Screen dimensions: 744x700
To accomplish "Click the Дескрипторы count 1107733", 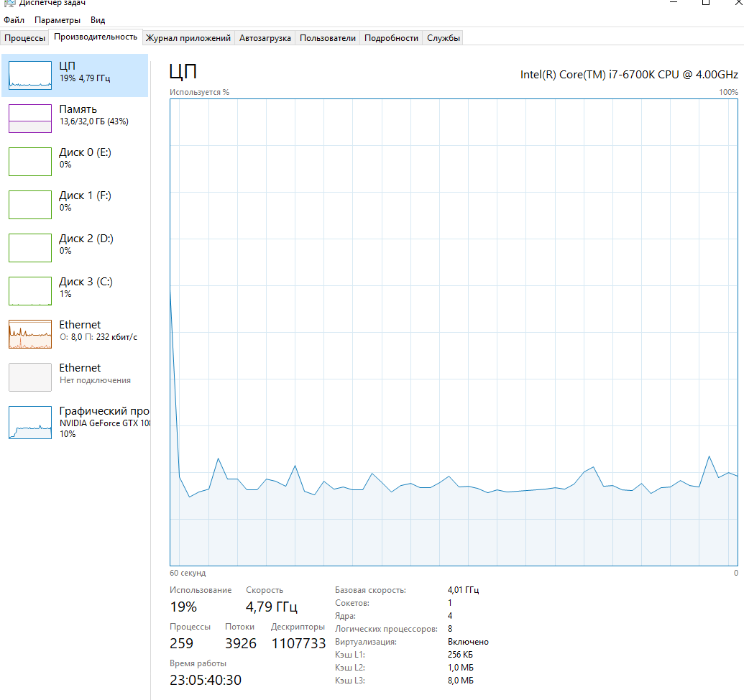I will tap(298, 643).
